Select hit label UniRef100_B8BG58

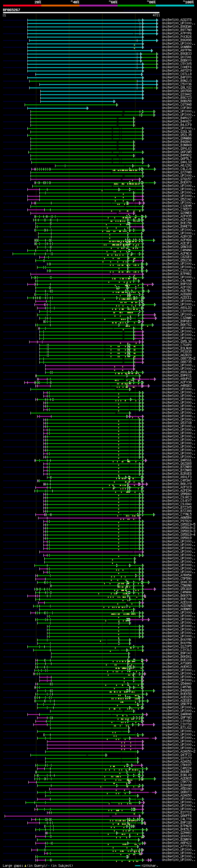[x=177, y=101]
